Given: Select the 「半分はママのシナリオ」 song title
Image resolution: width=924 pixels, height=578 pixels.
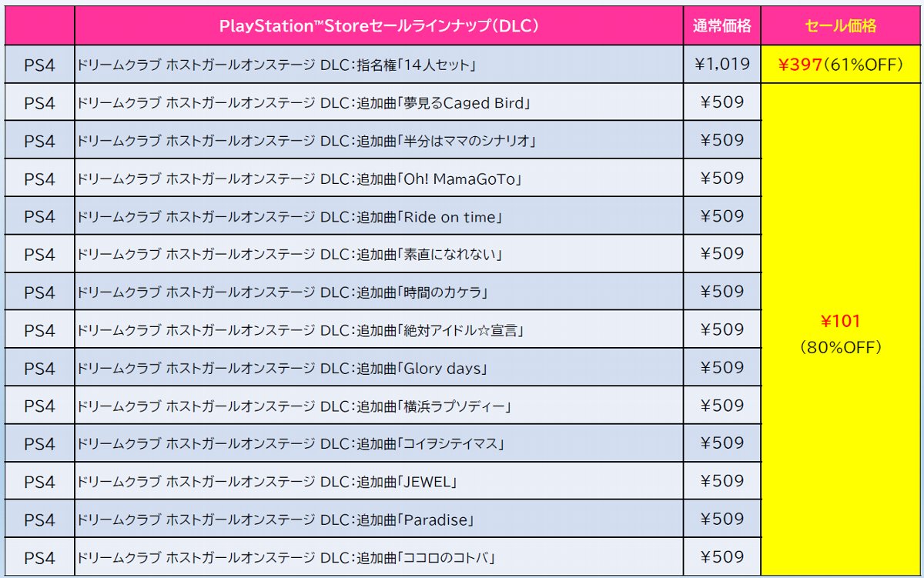Looking at the screenshot, I should coord(306,141).
